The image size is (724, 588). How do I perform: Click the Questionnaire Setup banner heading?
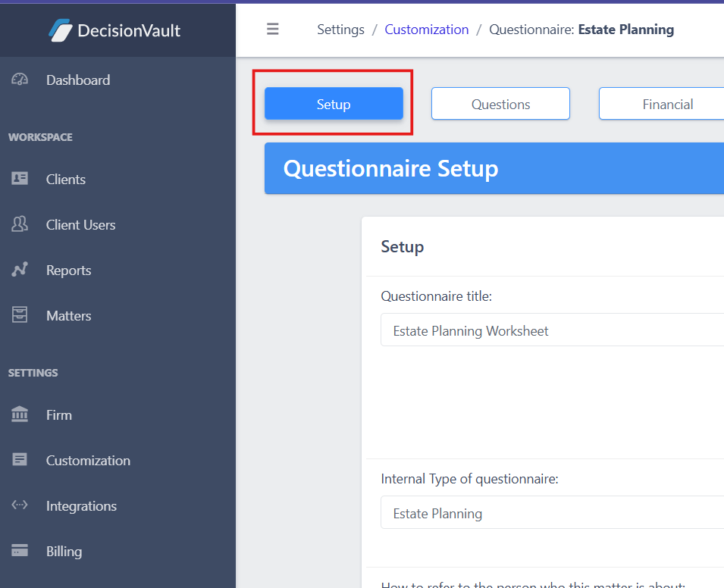[x=390, y=168]
